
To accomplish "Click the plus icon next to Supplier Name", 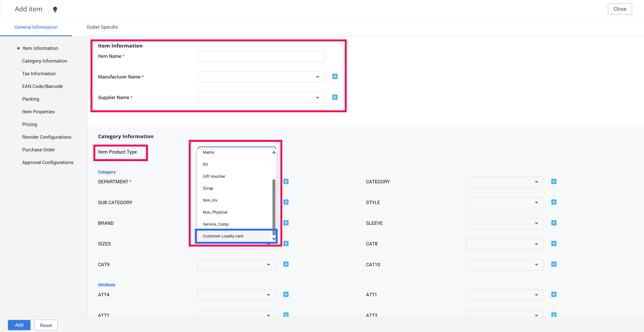I will click(x=335, y=97).
